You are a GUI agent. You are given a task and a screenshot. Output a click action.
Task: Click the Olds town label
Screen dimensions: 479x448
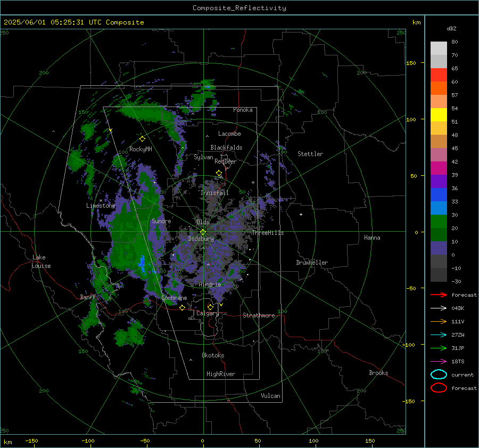(x=203, y=222)
